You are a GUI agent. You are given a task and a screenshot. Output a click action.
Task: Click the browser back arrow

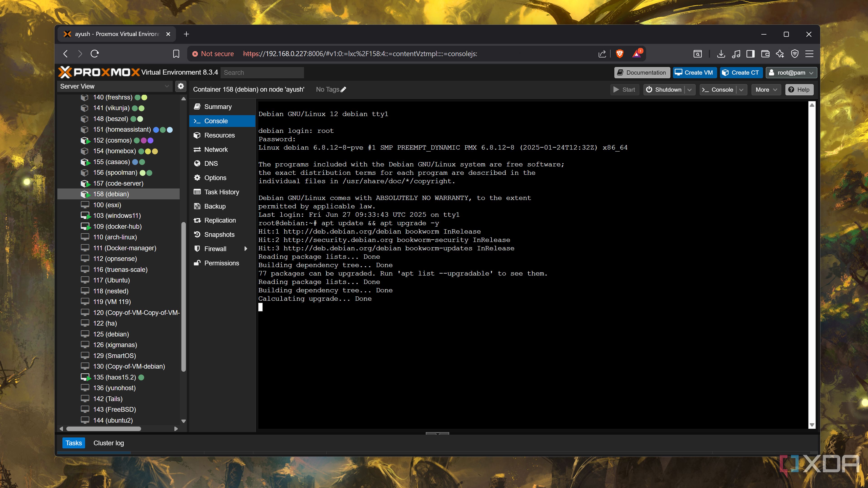[x=66, y=54]
